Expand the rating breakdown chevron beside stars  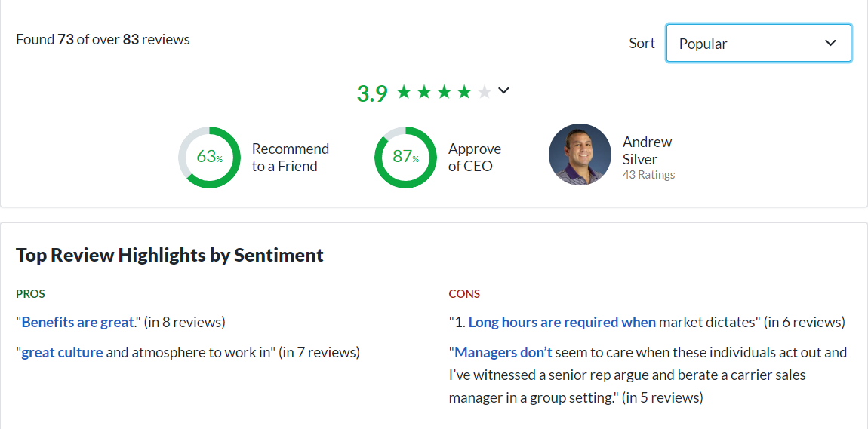pos(504,91)
